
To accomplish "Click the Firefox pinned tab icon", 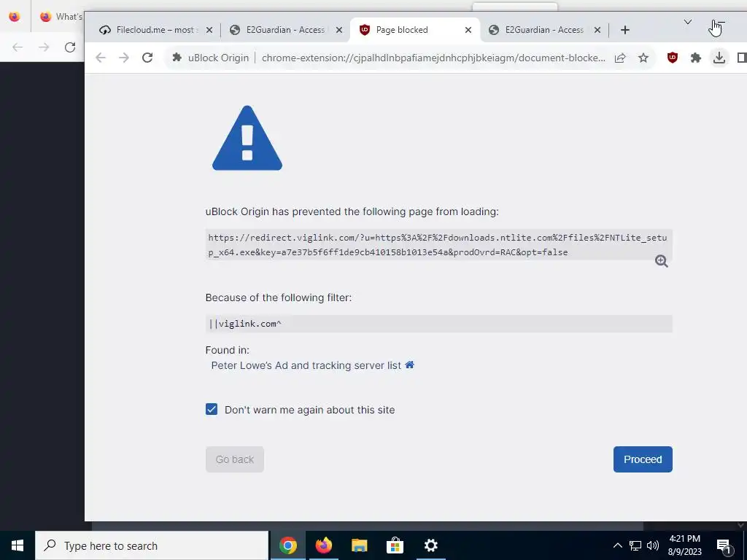I will coord(15,17).
